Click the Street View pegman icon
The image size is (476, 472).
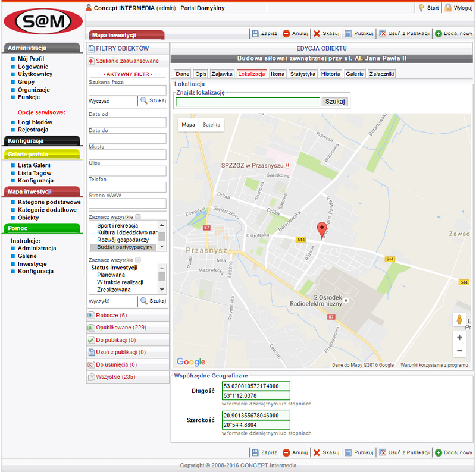tap(459, 320)
